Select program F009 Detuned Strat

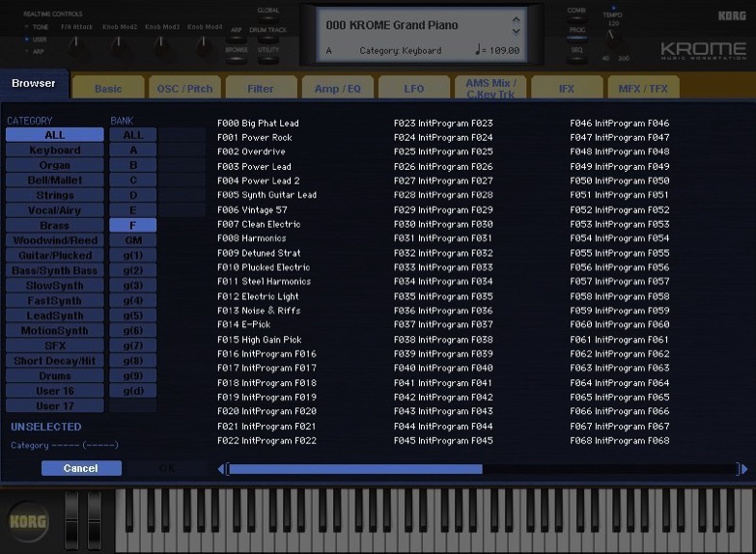[x=259, y=253]
